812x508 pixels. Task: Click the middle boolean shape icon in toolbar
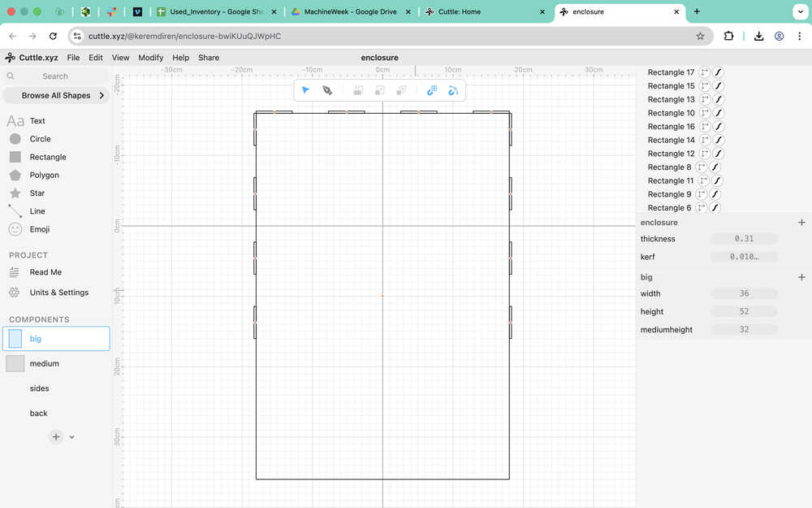[x=379, y=91]
